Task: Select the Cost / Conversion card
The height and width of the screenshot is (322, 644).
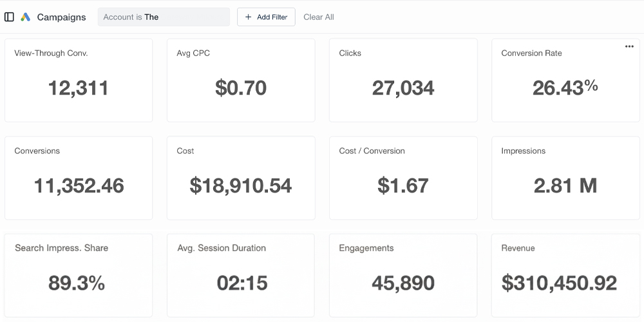Action: (403, 178)
